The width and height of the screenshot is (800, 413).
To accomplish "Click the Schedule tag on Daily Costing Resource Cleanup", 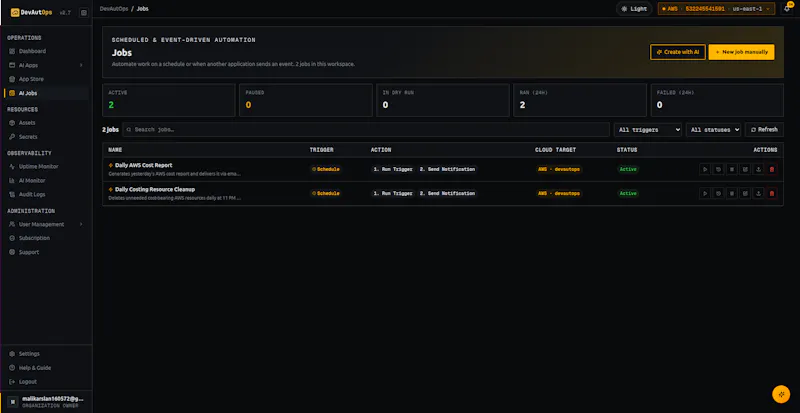I will click(x=326, y=193).
